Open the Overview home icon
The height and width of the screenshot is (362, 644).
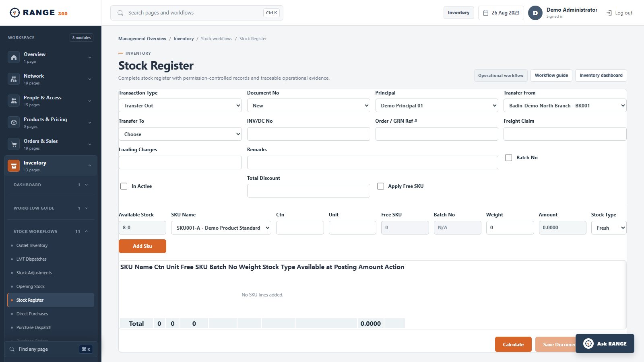click(x=14, y=57)
